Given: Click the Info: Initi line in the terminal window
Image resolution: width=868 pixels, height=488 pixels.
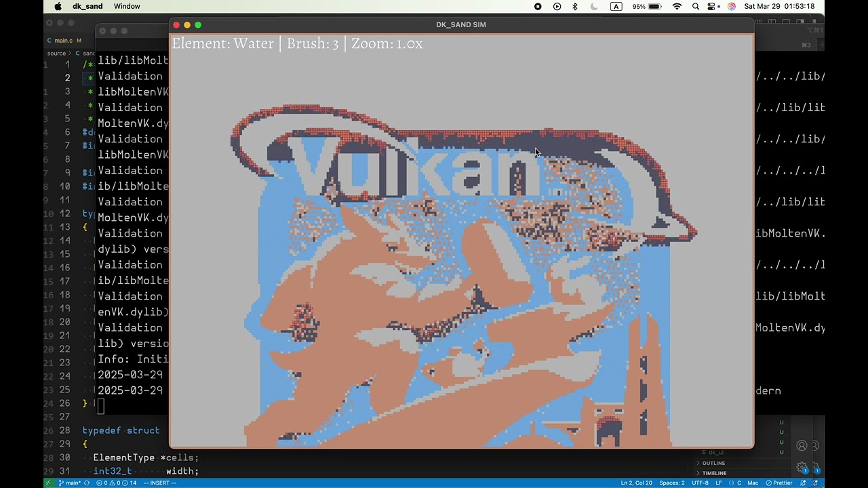Looking at the screenshot, I should coord(133,359).
